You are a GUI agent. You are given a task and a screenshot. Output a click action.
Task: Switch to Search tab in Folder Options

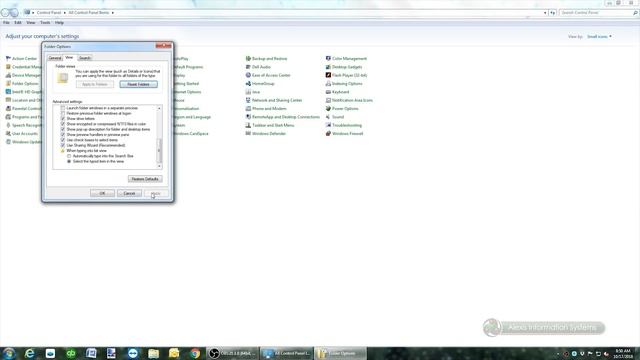84,58
